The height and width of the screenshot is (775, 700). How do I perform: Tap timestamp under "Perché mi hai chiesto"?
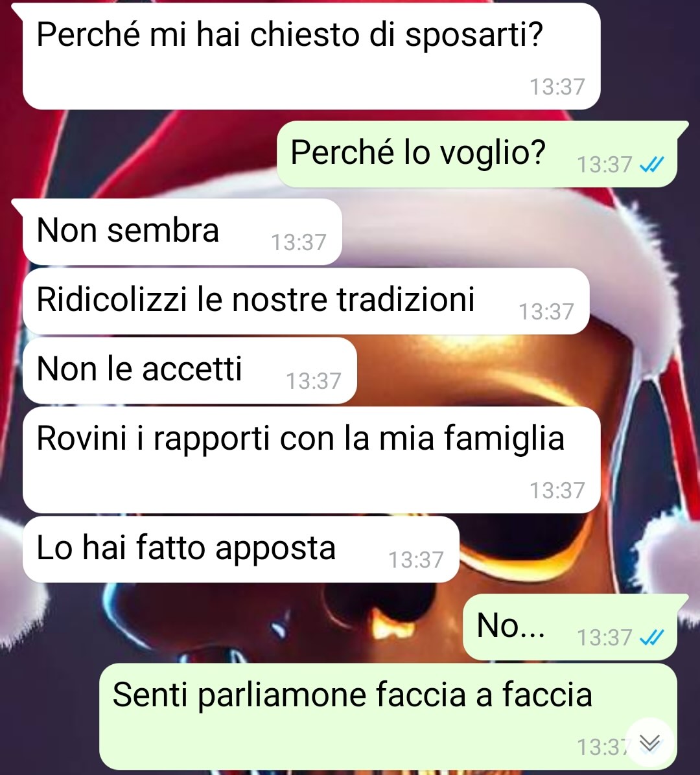tap(557, 87)
